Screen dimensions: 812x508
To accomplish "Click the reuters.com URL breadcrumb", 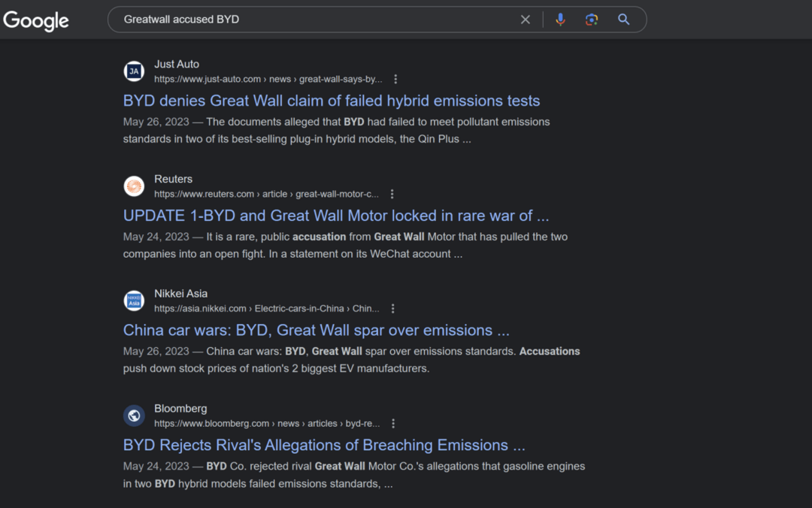I will pyautogui.click(x=266, y=194).
